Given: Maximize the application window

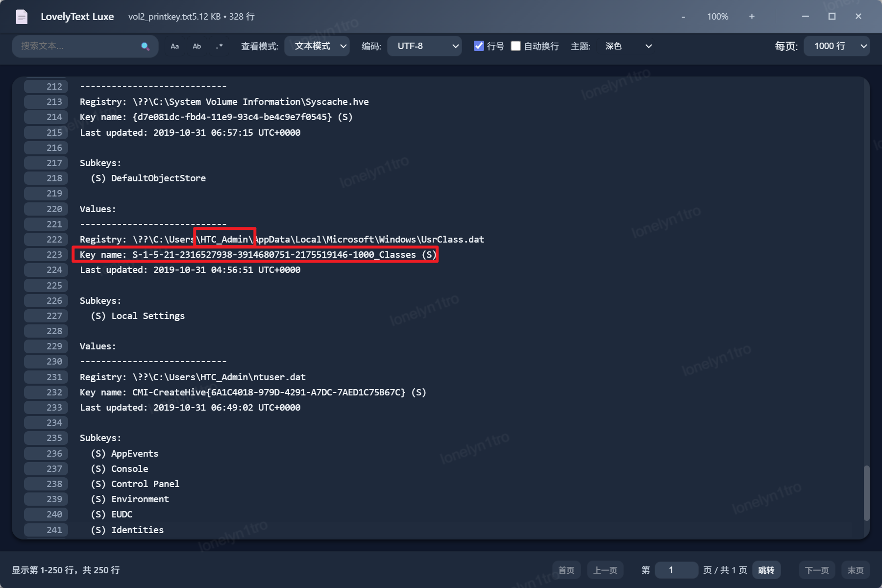Looking at the screenshot, I should pos(832,17).
